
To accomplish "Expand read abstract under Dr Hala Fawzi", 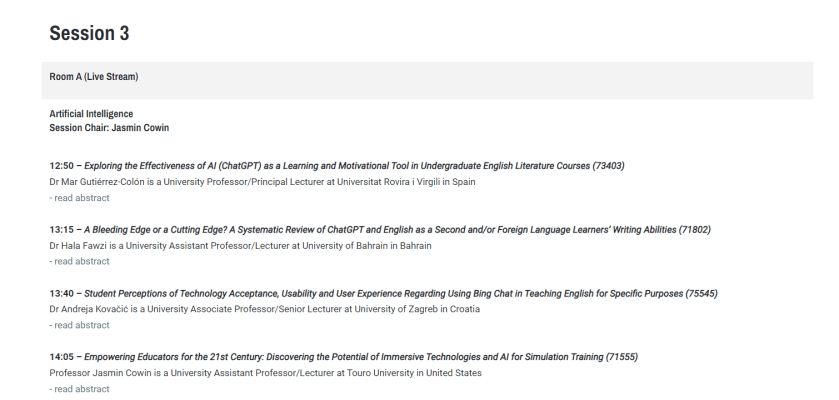I will tap(79, 261).
